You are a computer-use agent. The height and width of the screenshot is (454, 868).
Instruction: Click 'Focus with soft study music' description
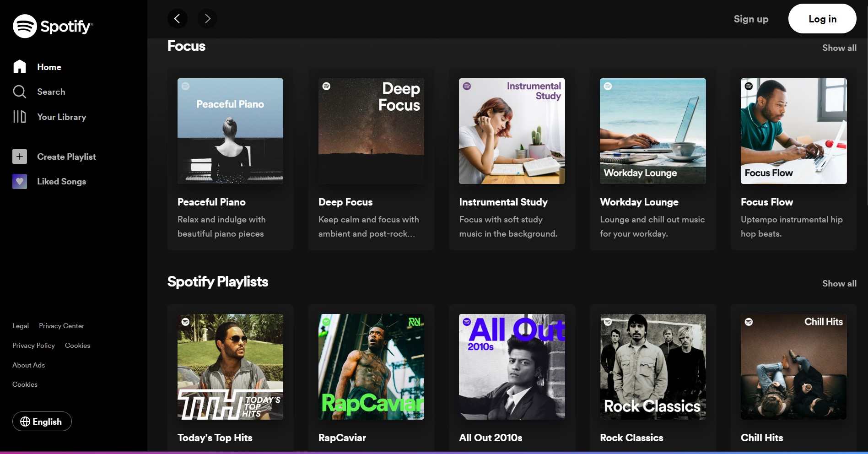coord(508,227)
